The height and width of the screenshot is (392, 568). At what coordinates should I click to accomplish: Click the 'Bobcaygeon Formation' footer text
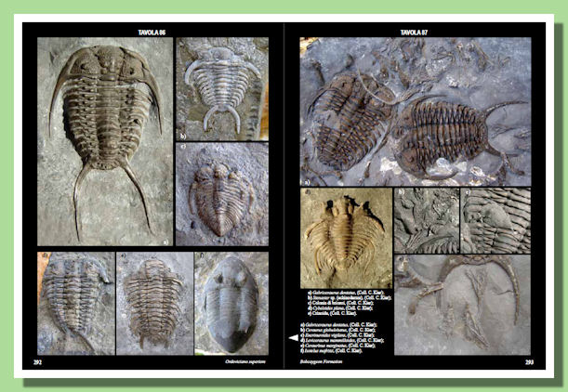(x=321, y=361)
